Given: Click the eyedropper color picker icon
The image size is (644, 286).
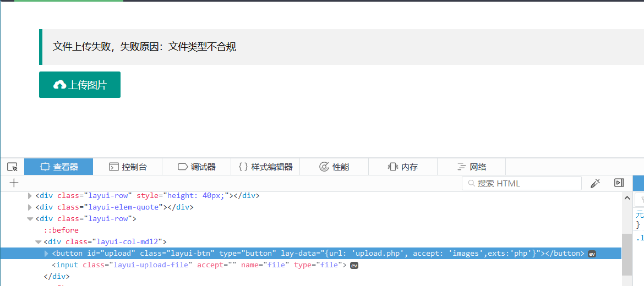Looking at the screenshot, I should click(595, 183).
